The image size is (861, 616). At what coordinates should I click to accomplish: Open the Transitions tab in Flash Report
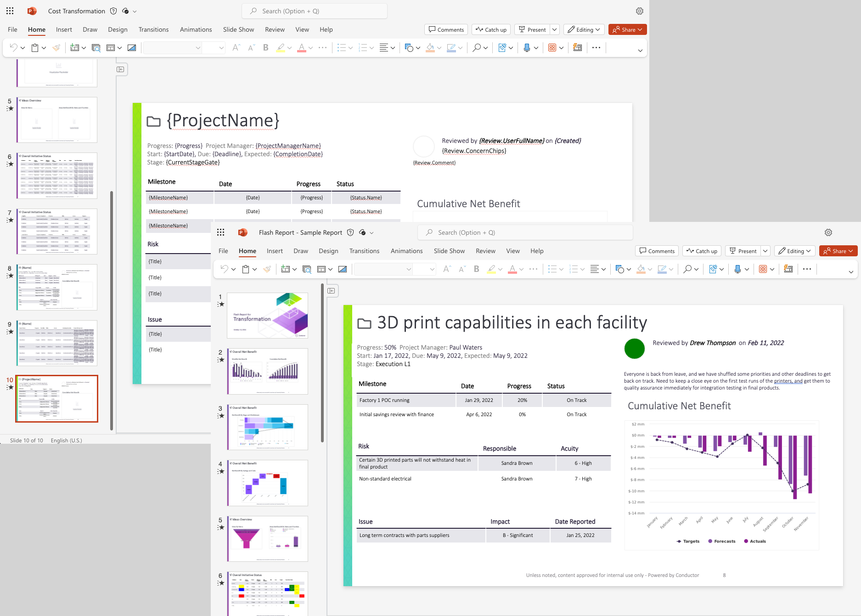364,251
